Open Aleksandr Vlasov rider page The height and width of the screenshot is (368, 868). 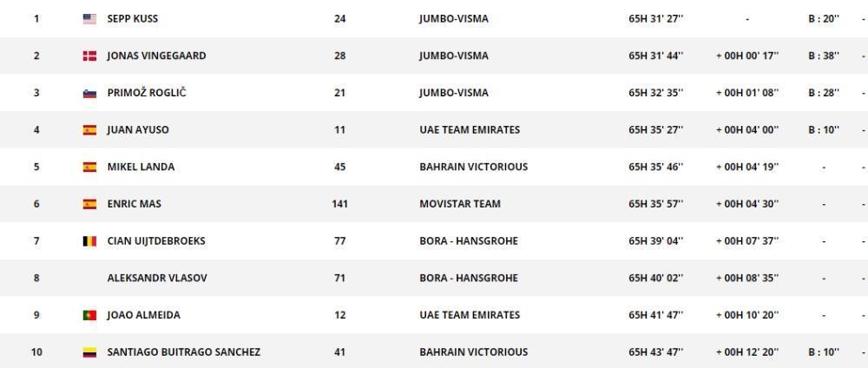point(157,278)
